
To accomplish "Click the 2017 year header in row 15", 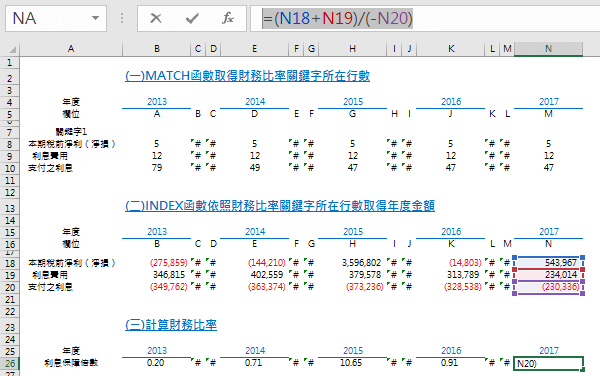I will [549, 232].
